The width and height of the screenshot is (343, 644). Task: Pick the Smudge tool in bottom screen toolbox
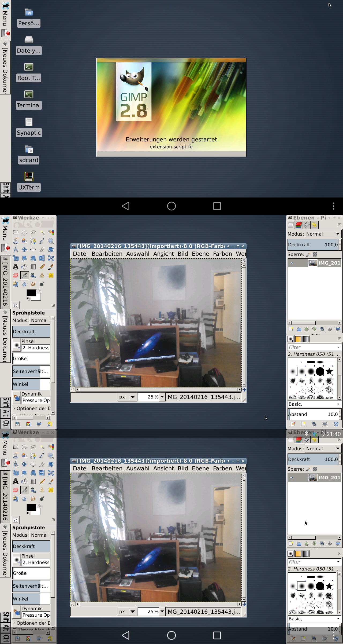[x=33, y=499]
